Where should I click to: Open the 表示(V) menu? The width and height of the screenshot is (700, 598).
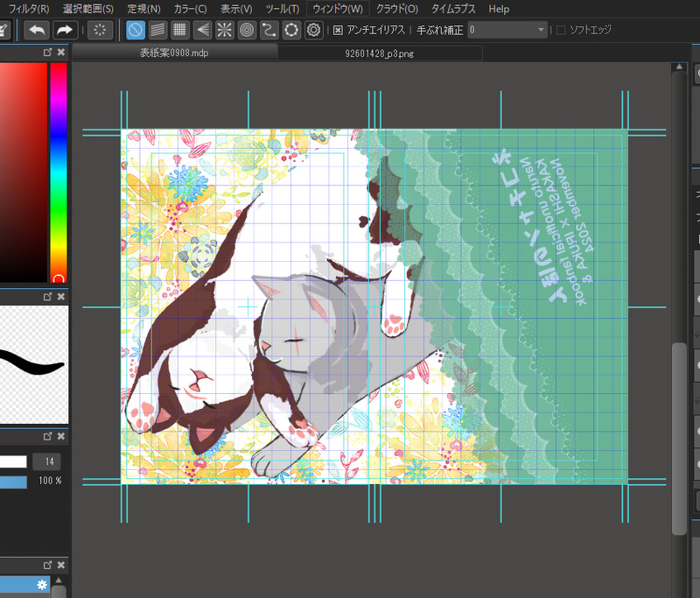coord(236,9)
